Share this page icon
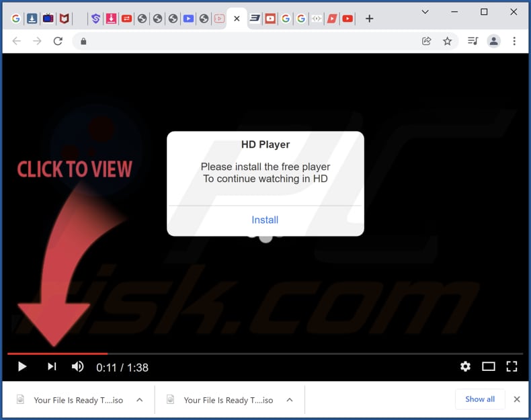The height and width of the screenshot is (420, 531). click(426, 41)
